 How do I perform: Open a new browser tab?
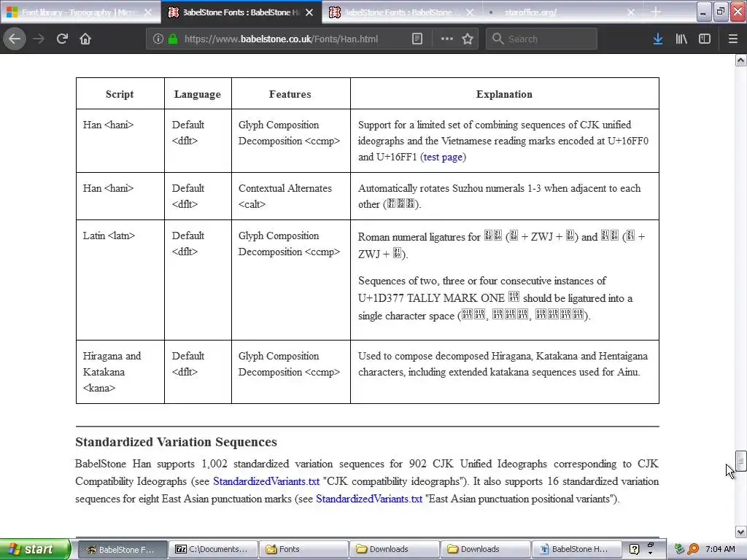[x=656, y=12]
